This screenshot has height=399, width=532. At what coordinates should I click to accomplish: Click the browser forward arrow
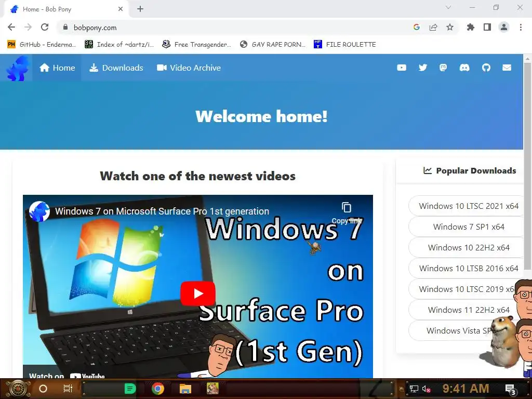click(x=28, y=27)
